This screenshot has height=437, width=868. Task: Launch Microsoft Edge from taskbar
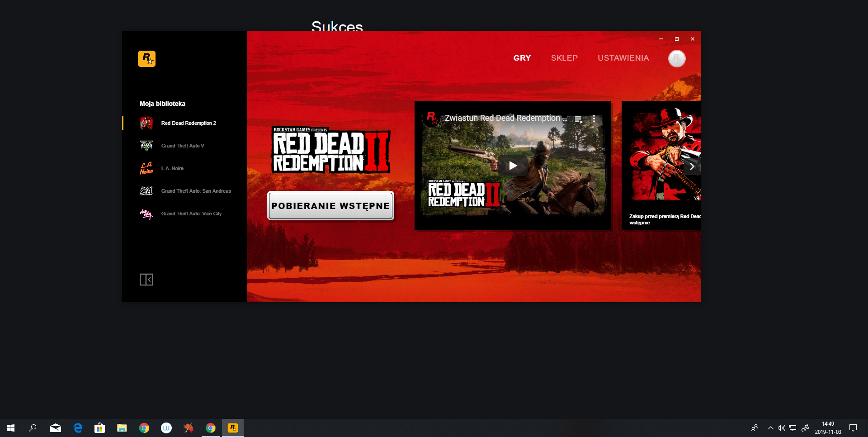pyautogui.click(x=78, y=428)
